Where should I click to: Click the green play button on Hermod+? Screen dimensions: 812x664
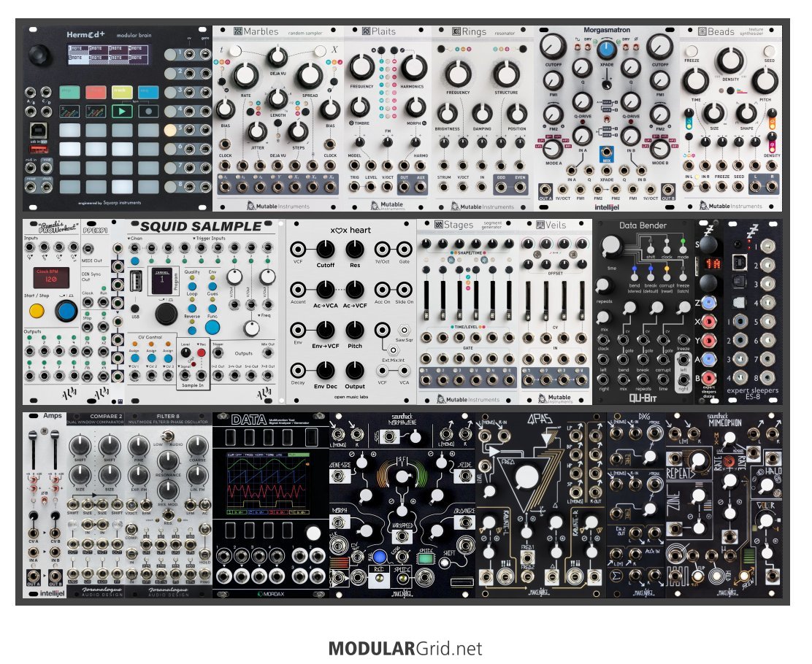coord(122,111)
